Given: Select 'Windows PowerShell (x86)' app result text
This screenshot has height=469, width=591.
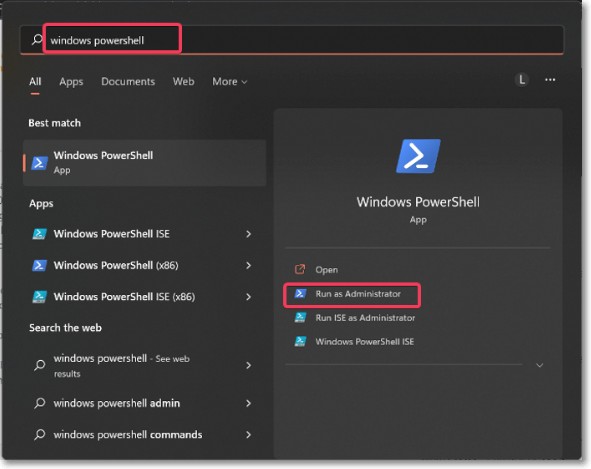Looking at the screenshot, I should [x=116, y=265].
